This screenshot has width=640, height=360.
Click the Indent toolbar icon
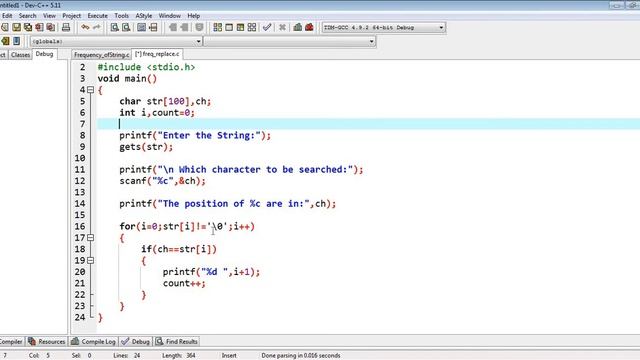[x=173, y=27]
